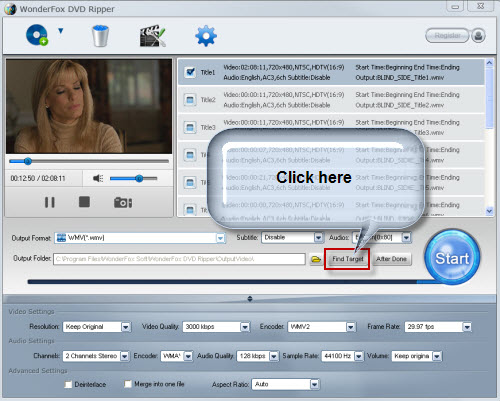Open the Audio Quality 128 kbps dropdown
500x401 pixels.
pos(274,356)
